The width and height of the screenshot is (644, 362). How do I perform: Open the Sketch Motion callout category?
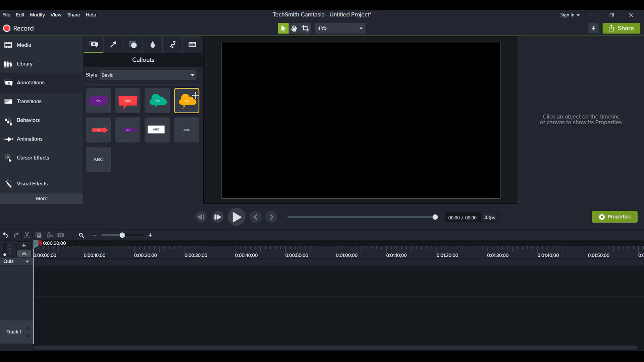click(x=173, y=45)
